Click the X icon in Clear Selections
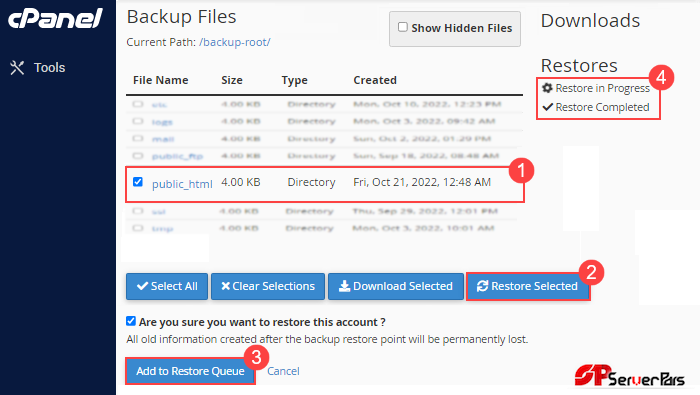Image resolution: width=700 pixels, height=395 pixels. [x=225, y=286]
